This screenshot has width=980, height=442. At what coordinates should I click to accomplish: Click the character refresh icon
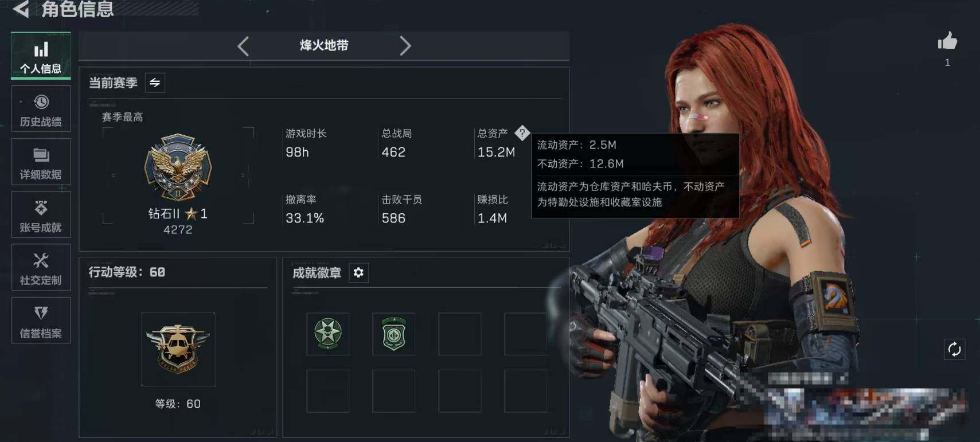pyautogui.click(x=954, y=349)
